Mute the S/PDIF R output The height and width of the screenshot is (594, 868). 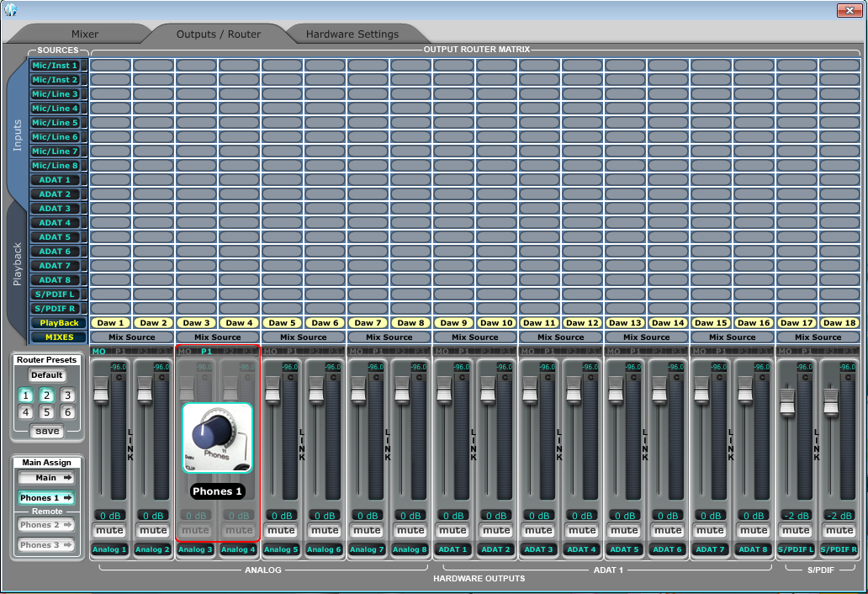(839, 531)
